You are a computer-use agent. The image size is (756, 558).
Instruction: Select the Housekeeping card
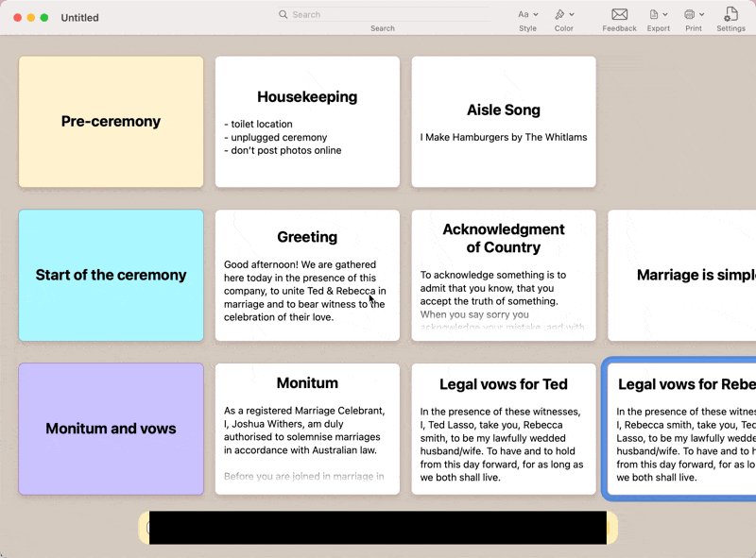(x=307, y=122)
